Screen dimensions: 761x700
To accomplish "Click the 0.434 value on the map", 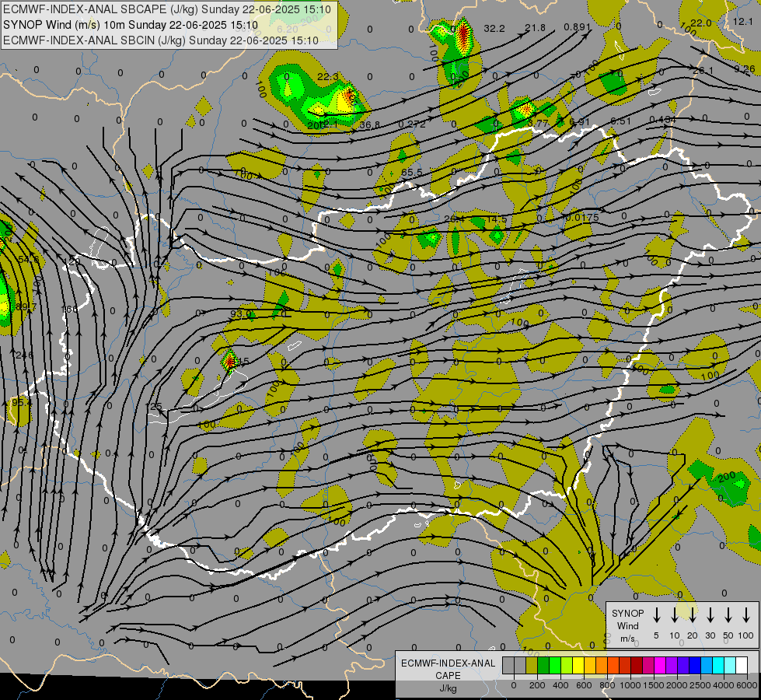I will pyautogui.click(x=662, y=120).
